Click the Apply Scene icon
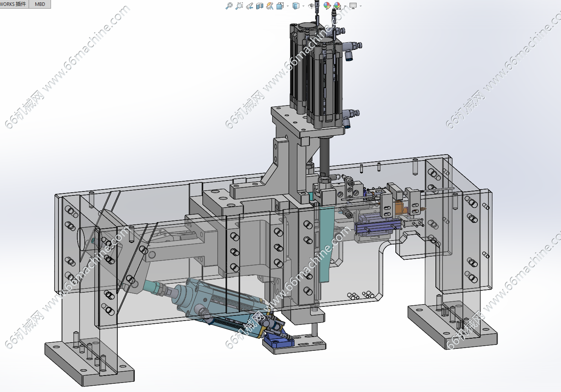This screenshot has width=561, height=392. click(x=337, y=6)
